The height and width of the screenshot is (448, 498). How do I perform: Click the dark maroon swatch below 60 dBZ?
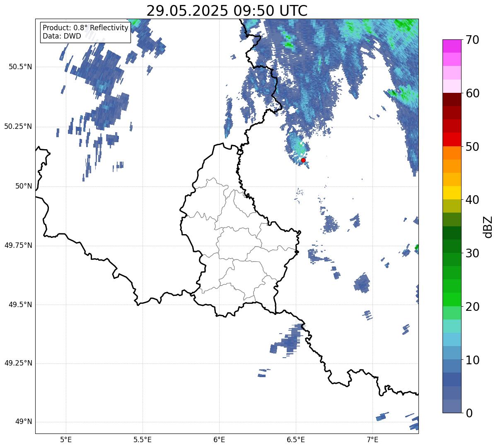(452, 99)
